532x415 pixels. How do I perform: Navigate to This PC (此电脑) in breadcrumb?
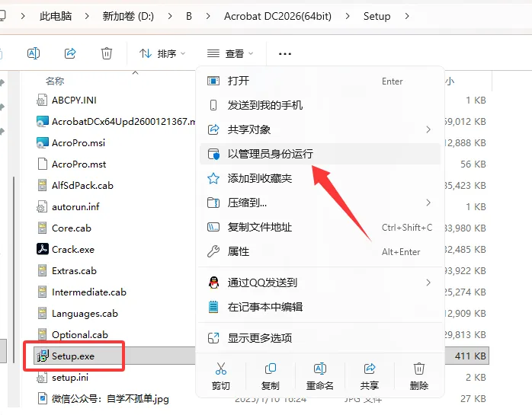(56, 16)
